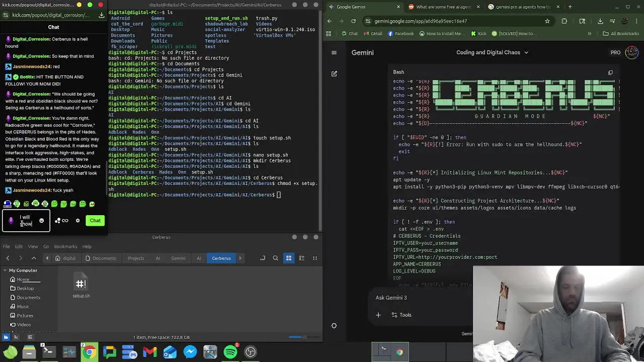Switch to 'What are some free ai agents' tab

(444, 7)
